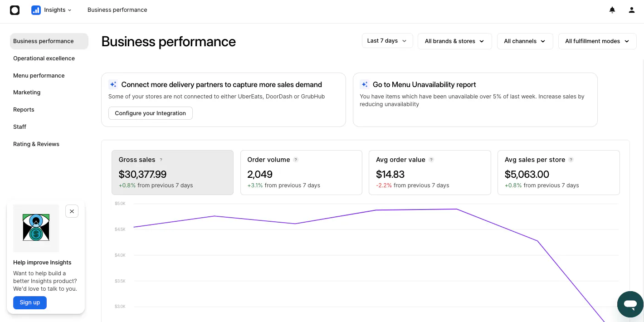Viewport: 644px width, 322px height.
Task: Select Rating & Reviews in sidebar
Action: [36, 144]
